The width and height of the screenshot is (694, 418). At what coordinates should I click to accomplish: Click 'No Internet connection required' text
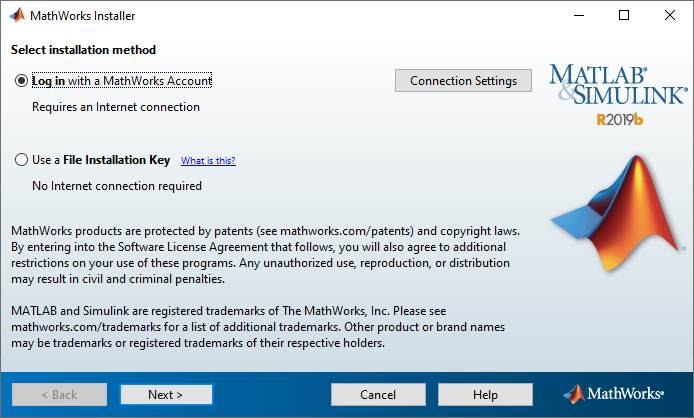pyautogui.click(x=117, y=186)
